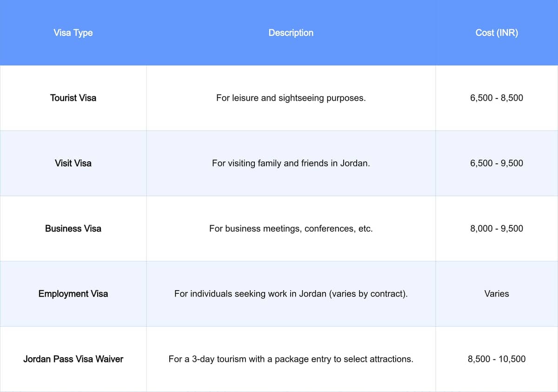Click "(varies by contract)" in Employment Visa description
This screenshot has height=392, width=558.
point(368,294)
